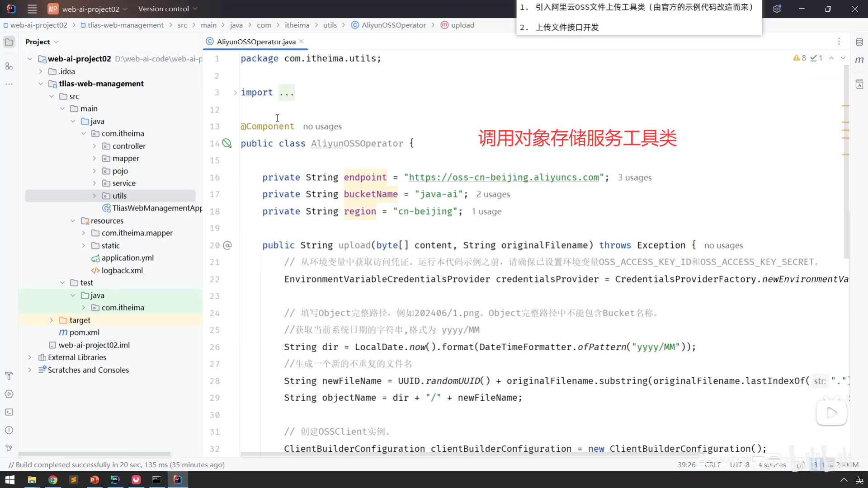This screenshot has height=488, width=868.
Task: Click the upload breadcrumb item
Action: [x=462, y=25]
